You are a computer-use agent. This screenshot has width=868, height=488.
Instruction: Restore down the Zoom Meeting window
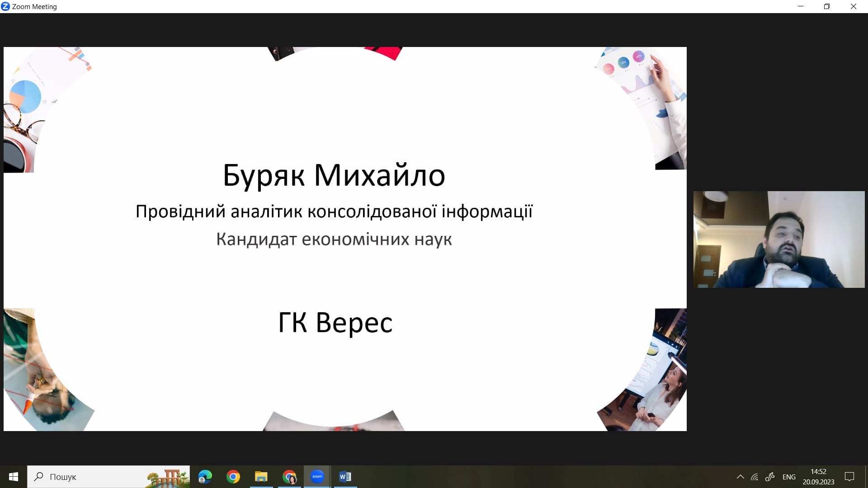827,6
